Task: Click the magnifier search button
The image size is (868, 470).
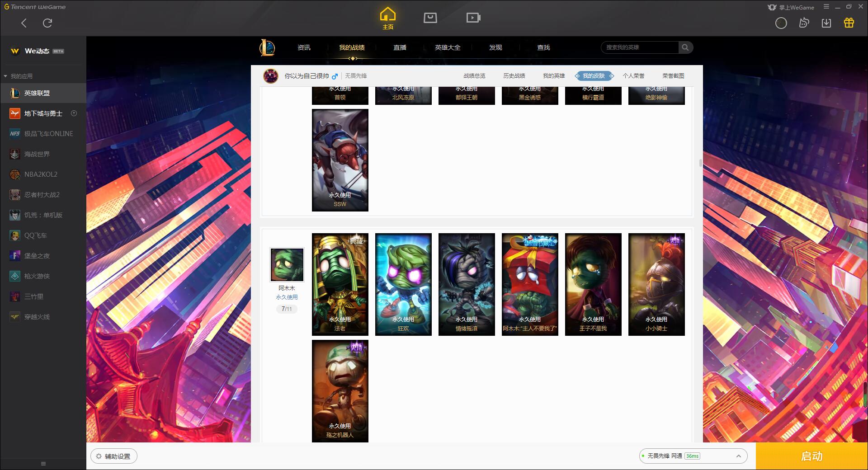Action: [x=685, y=47]
